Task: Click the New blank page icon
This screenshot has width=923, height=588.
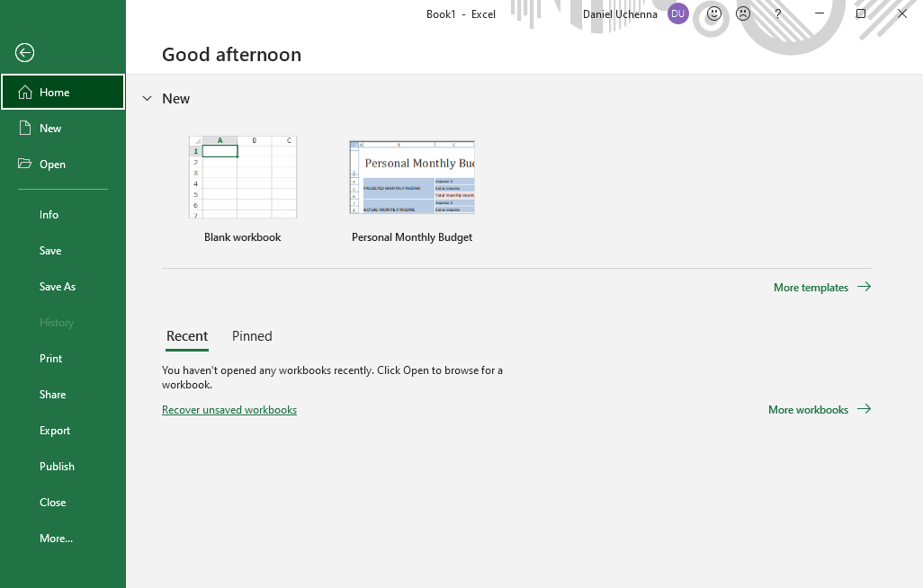Action: coord(25,129)
